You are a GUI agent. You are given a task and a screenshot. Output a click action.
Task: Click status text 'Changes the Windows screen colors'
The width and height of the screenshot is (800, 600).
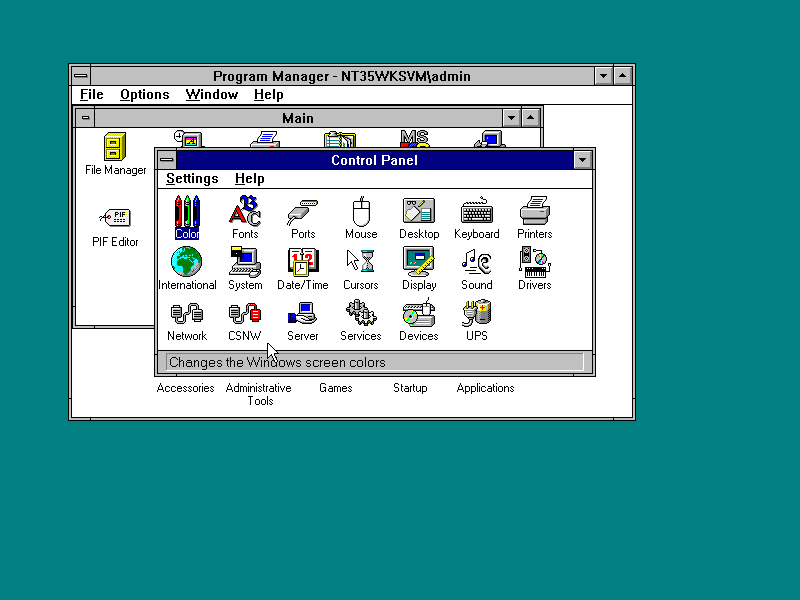click(277, 362)
